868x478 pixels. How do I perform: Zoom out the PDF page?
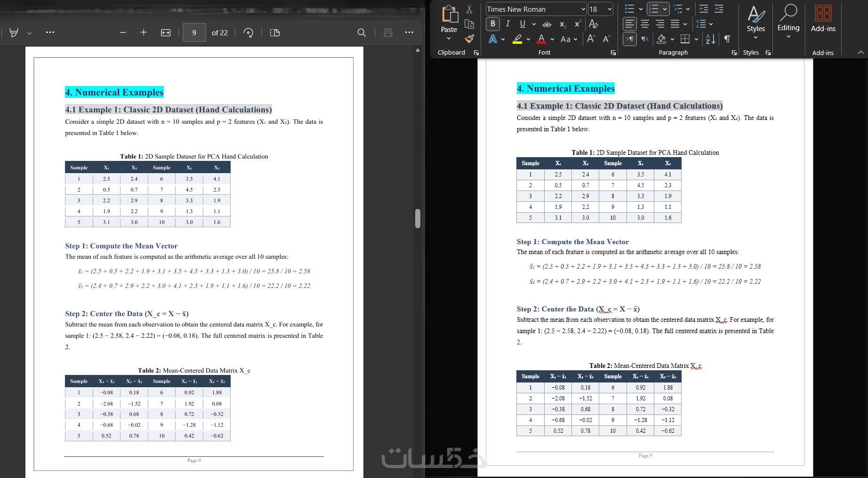[x=123, y=32]
